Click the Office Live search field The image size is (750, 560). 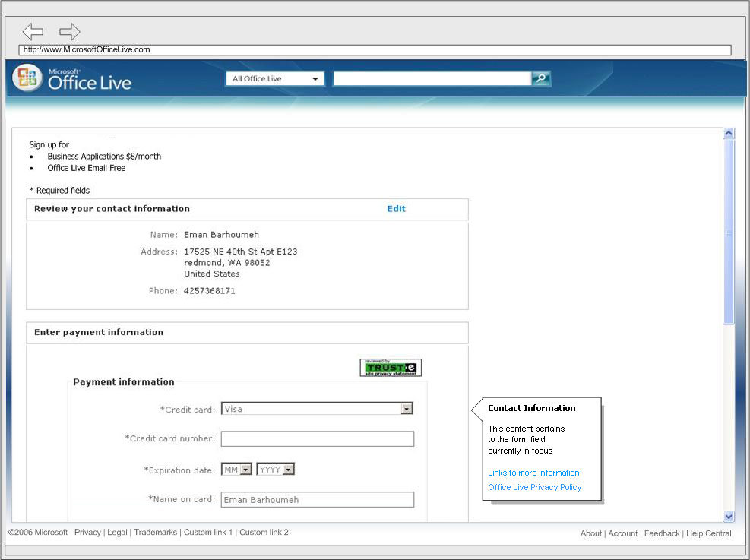pyautogui.click(x=432, y=78)
